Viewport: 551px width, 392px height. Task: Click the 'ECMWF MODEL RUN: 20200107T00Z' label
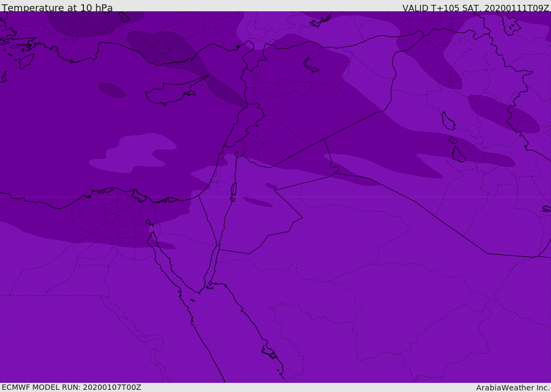tap(72, 387)
